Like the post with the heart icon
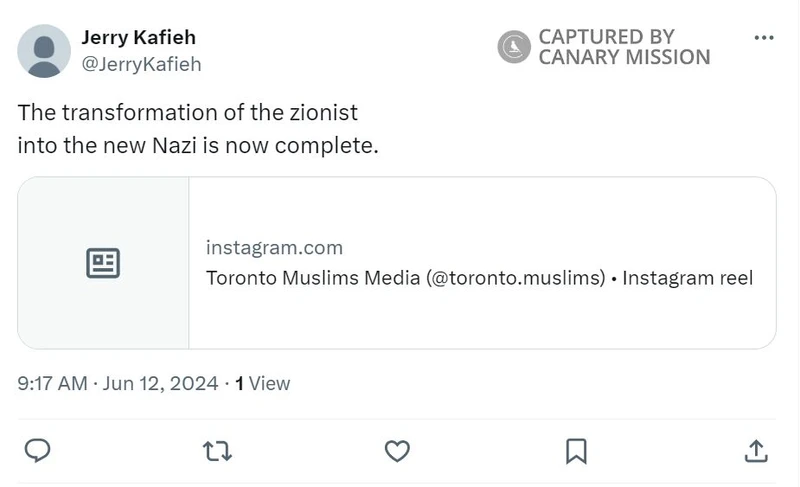 pyautogui.click(x=397, y=451)
